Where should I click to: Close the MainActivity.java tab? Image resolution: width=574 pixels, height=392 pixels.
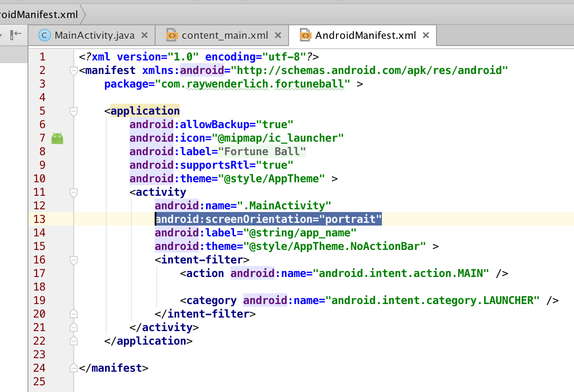tap(144, 35)
